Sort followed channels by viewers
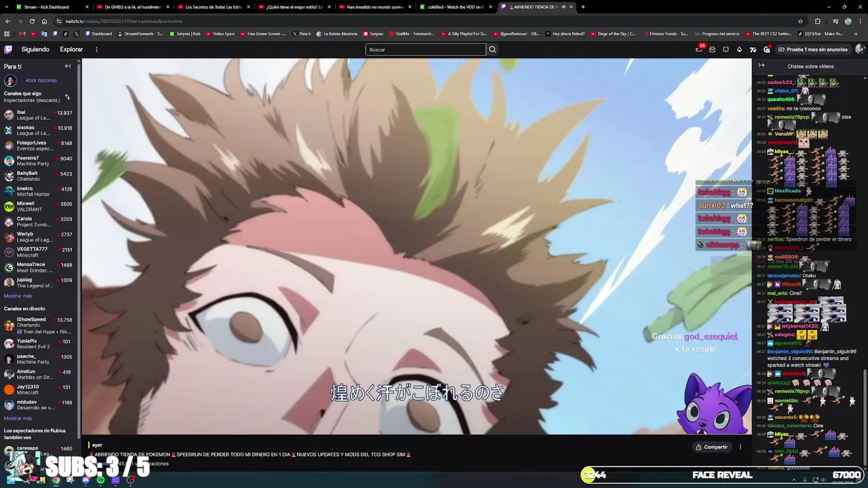868x488 pixels. point(67,97)
